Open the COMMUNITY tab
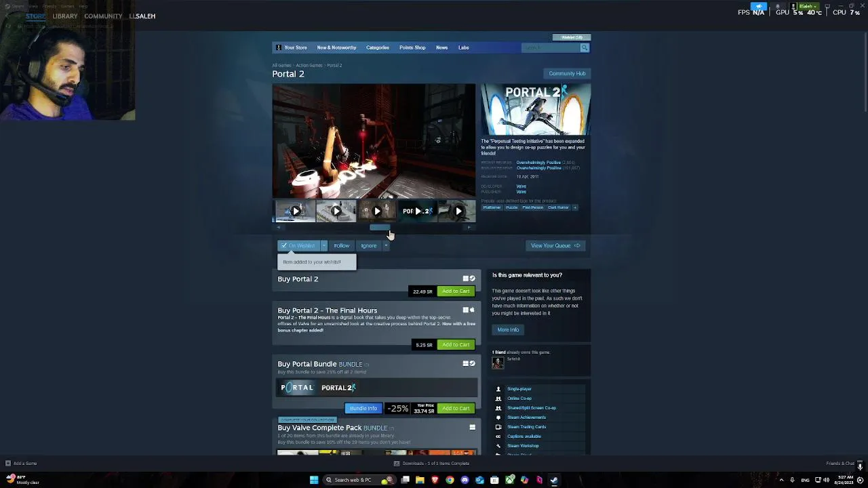The image size is (868, 488). 103,16
